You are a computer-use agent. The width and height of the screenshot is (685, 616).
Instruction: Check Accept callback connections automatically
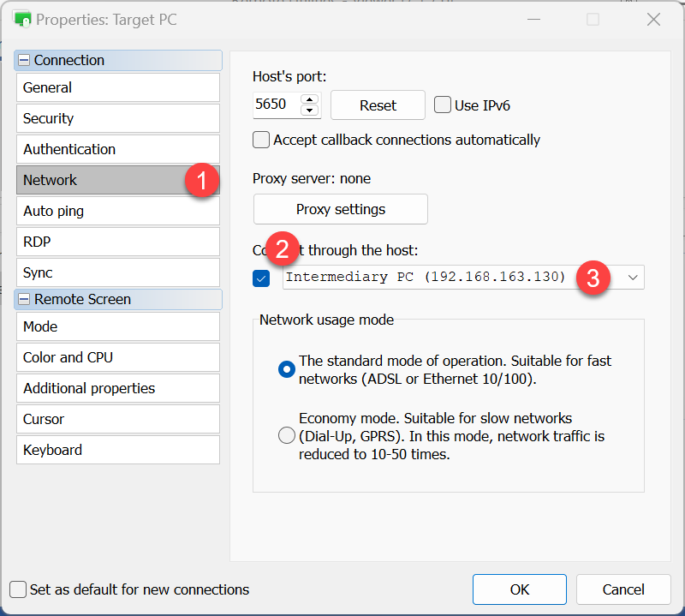click(261, 140)
